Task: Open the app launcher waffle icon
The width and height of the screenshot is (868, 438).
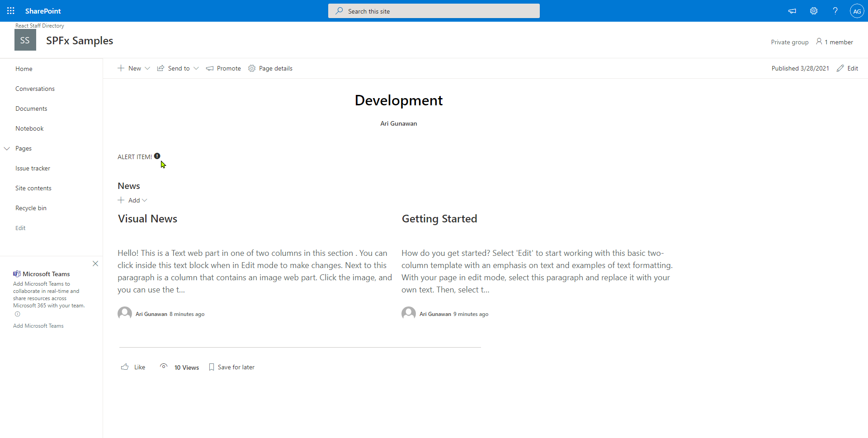Action: pos(10,10)
